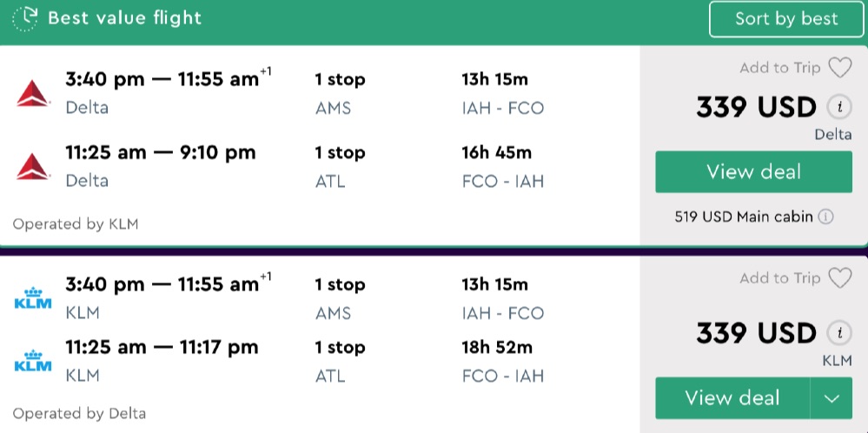Click the Best value flight clock icon
The image size is (868, 433).
point(25,18)
